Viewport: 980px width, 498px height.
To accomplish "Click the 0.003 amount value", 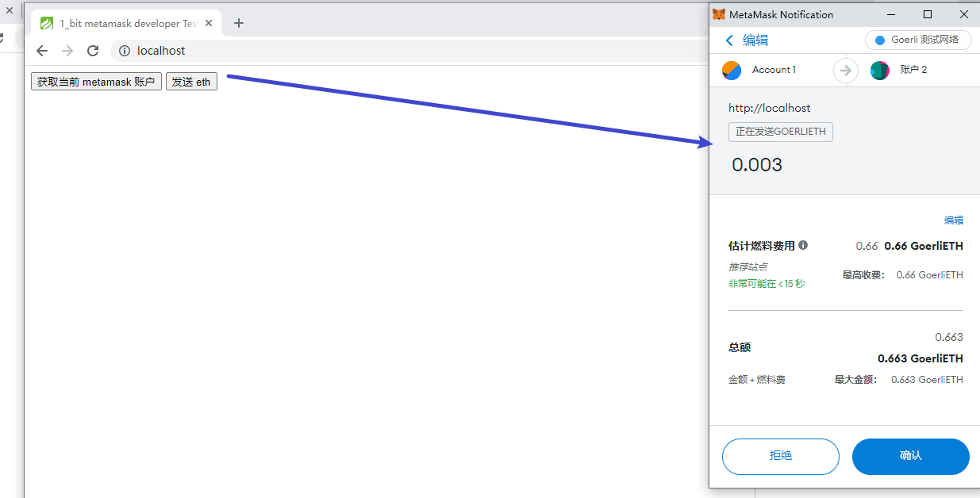I will (x=757, y=165).
